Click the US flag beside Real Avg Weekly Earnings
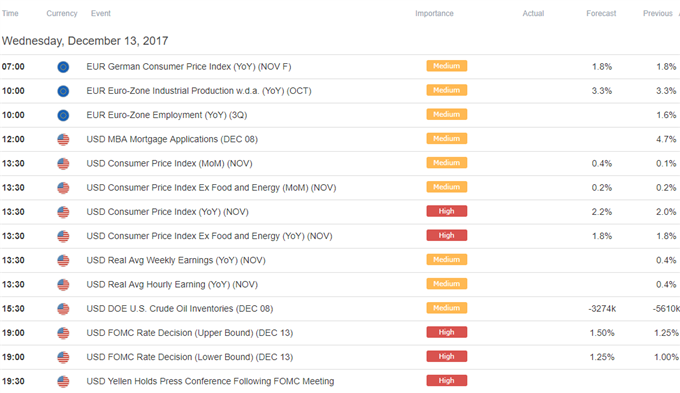Screen dimensions: 680x393 pyautogui.click(x=63, y=260)
